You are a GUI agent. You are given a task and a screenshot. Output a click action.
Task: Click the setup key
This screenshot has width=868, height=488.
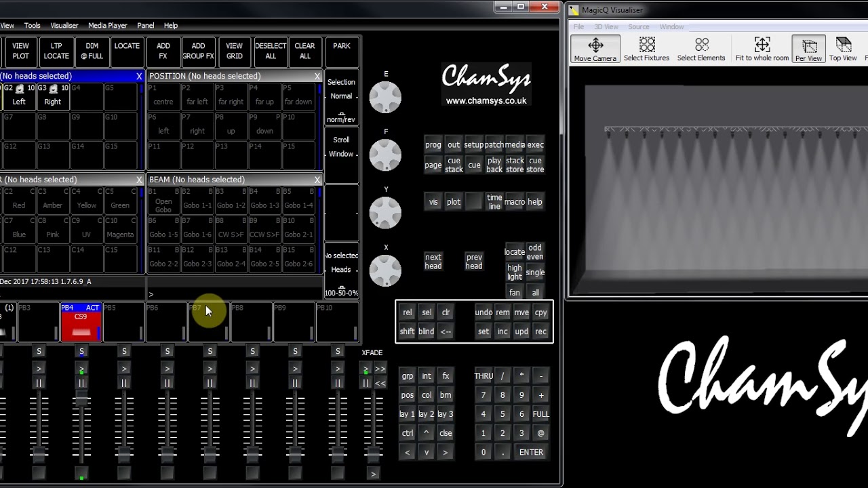coord(474,144)
